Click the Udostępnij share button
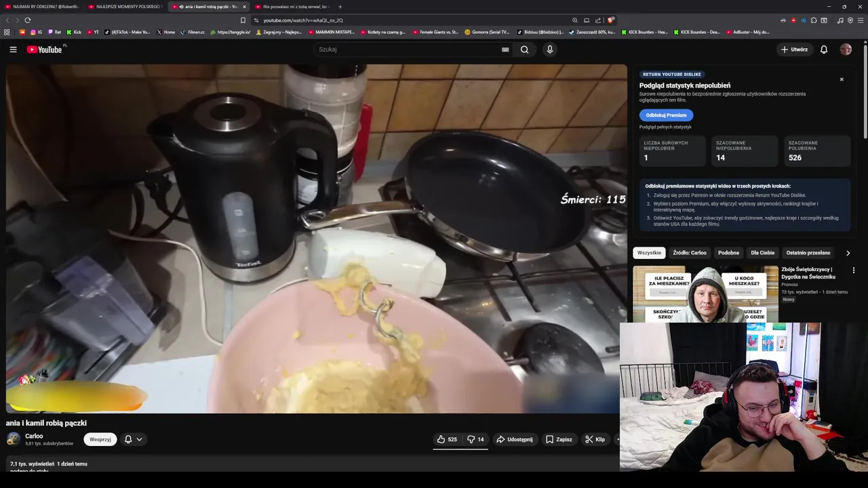Viewport: 868px width, 488px height. [x=515, y=439]
